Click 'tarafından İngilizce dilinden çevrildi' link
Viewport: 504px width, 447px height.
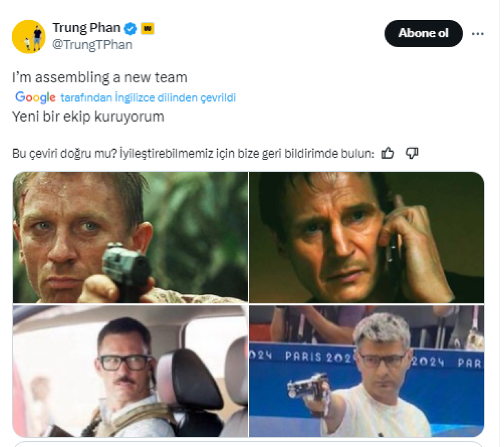(148, 97)
